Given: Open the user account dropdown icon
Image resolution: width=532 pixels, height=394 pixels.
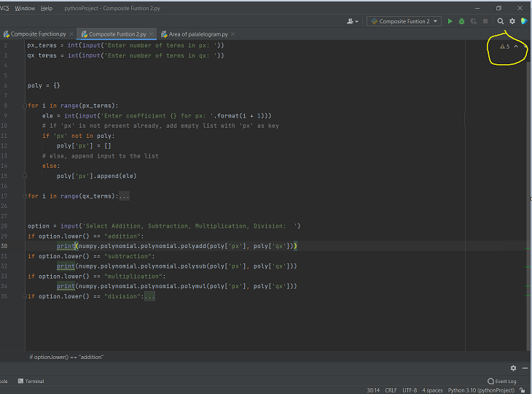Looking at the screenshot, I should [x=353, y=21].
